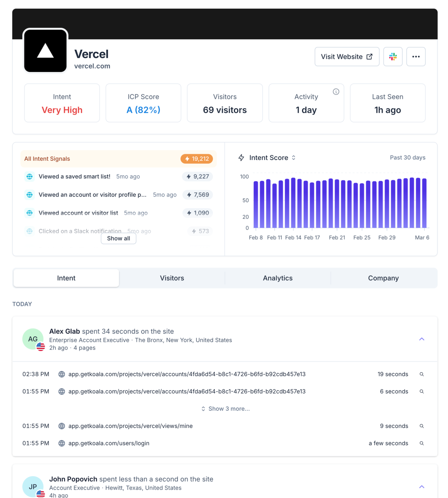448x498 pixels.
Task: Open the three-dot more options menu
Action: 416,57
